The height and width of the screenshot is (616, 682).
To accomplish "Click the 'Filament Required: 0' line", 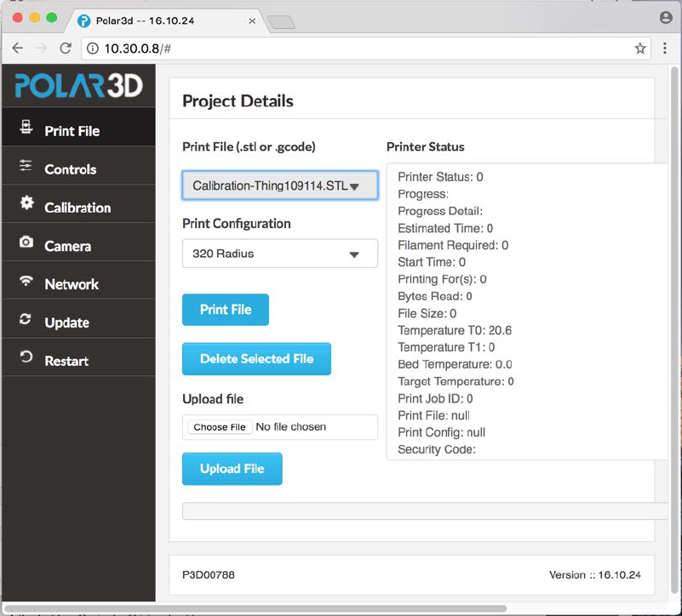I will 453,245.
